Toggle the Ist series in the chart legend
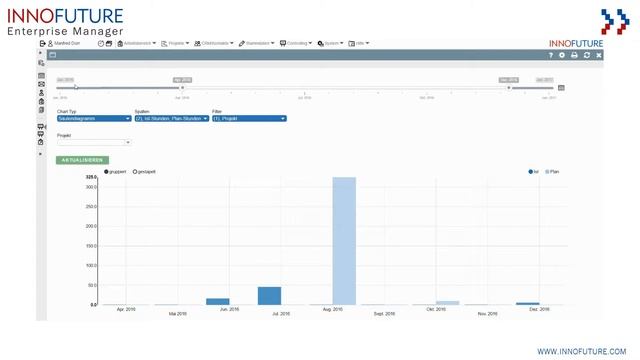Image resolution: width=640 pixels, height=360 pixels. tap(533, 172)
